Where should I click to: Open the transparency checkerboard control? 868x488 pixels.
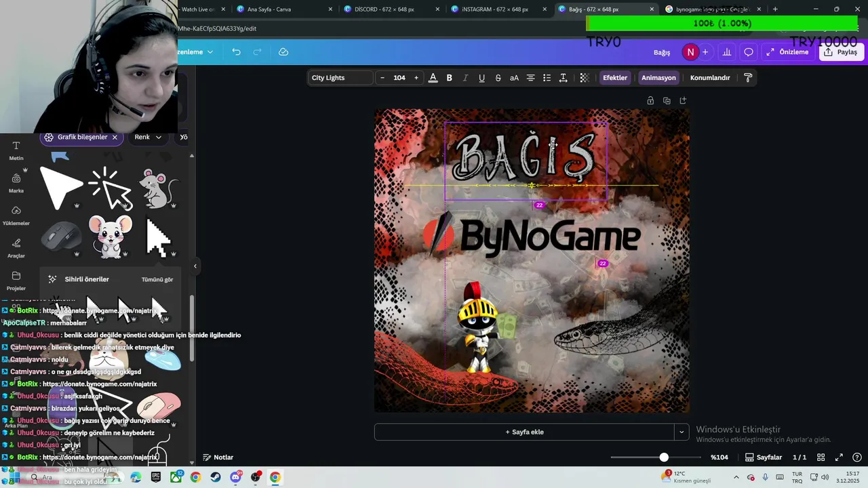(584, 78)
